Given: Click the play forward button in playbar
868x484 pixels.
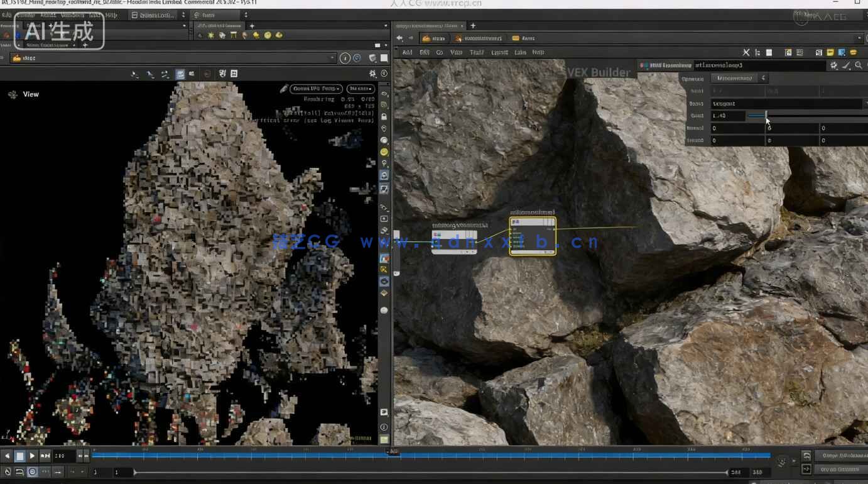Looking at the screenshot, I should (32, 456).
